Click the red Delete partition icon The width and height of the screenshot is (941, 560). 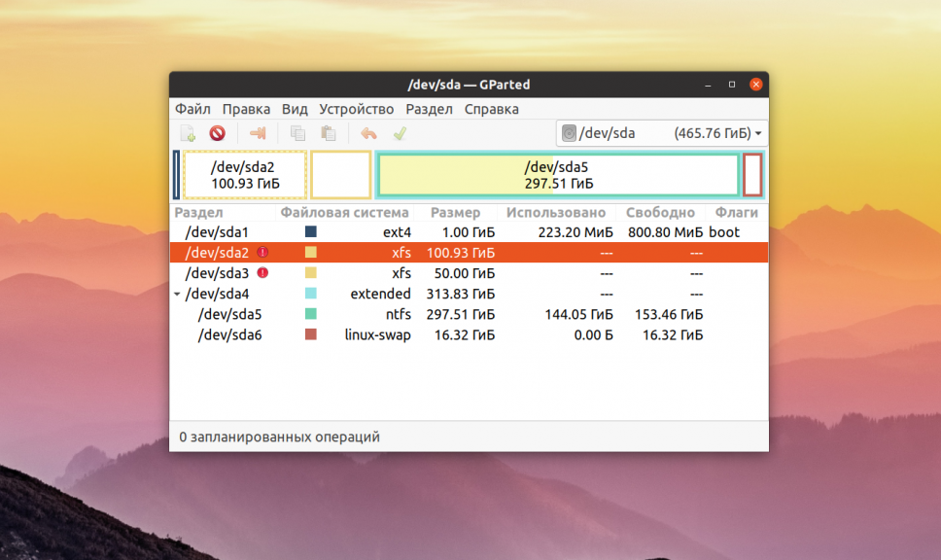point(217,133)
